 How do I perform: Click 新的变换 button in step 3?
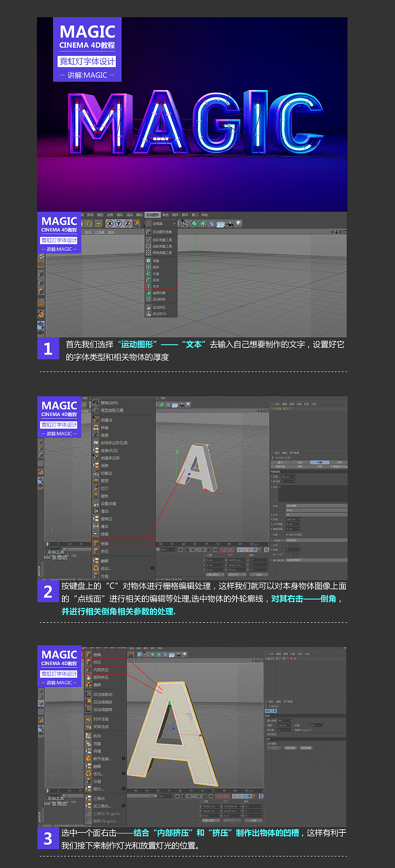pyautogui.click(x=290, y=748)
